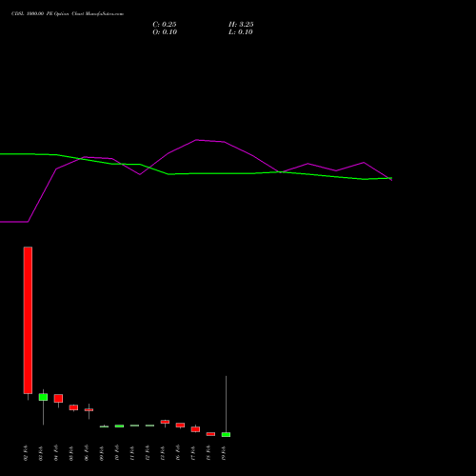476x476 pixels.
Task: Click the close value C: 0.25
Action: (x=165, y=25)
